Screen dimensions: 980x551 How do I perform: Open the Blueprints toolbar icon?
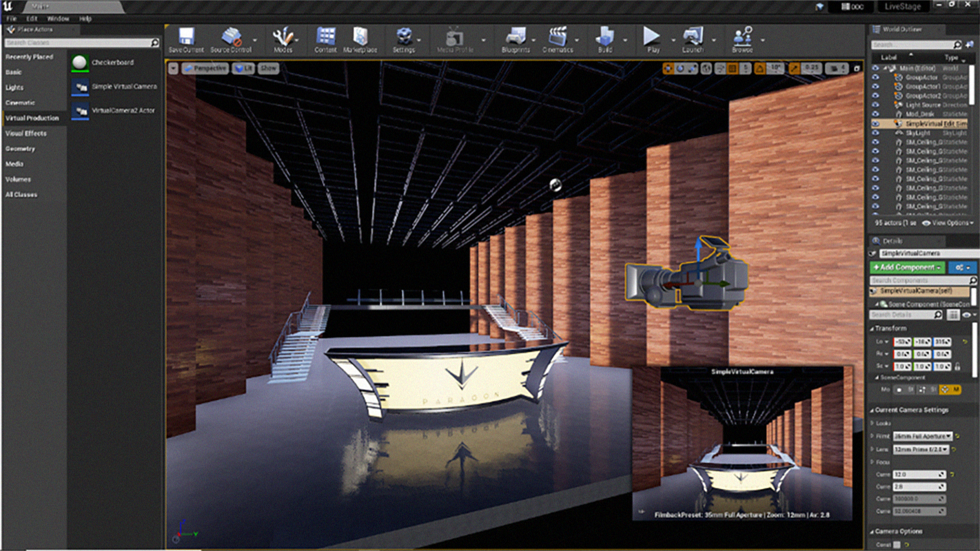(x=515, y=37)
